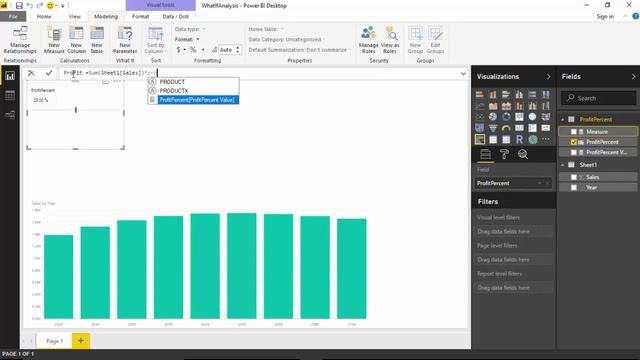Pick PRODUCTX from the autocomplete list
Image resolution: width=640 pixels, height=360 pixels.
193,91
